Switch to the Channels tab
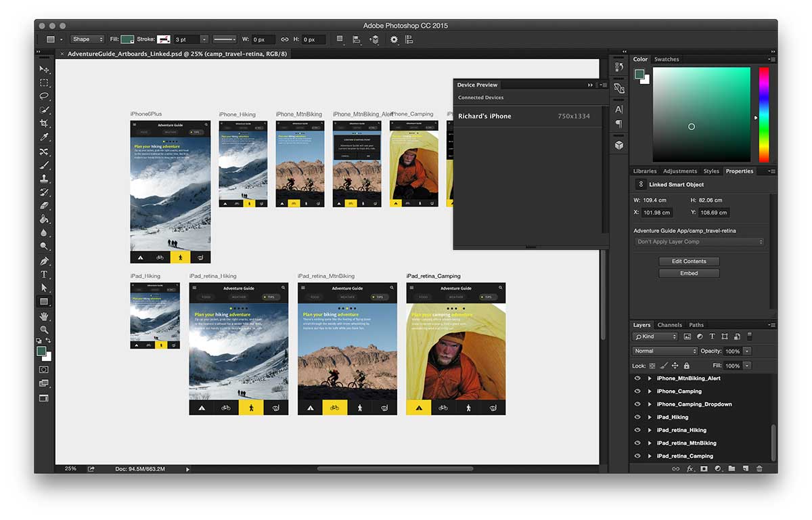This screenshot has height=520, width=812. [x=670, y=325]
